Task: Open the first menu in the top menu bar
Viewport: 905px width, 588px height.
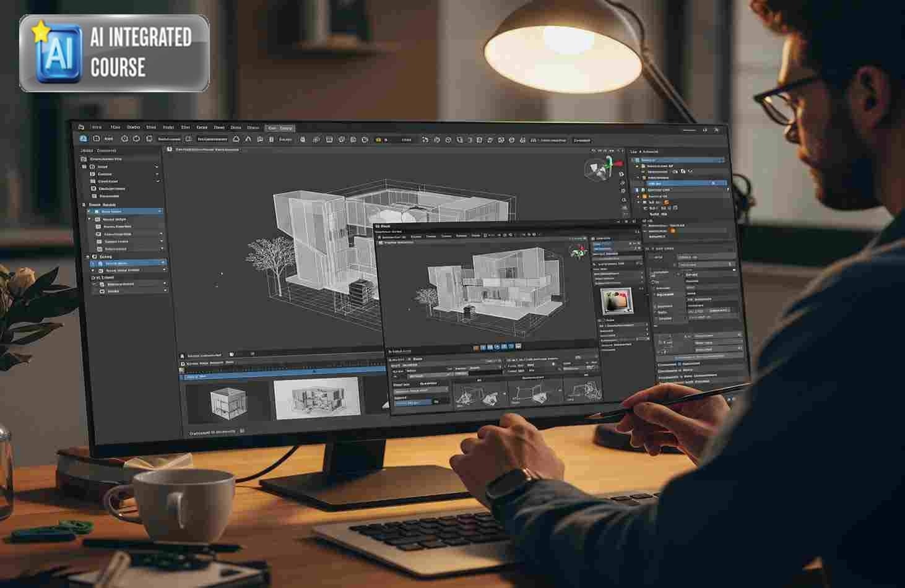Action: click(x=97, y=127)
